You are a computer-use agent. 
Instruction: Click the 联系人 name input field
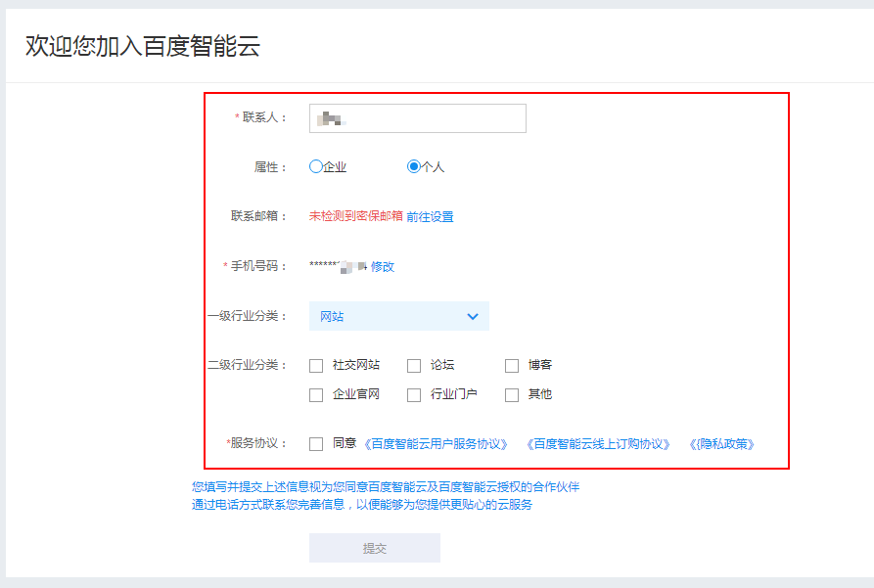[418, 118]
